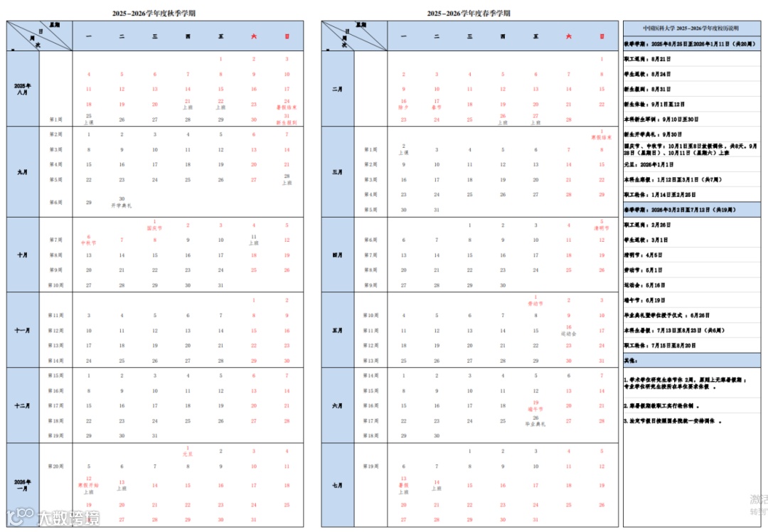This screenshot has width=768, height=532.
Task: Click '第20周' week label in autumn calendar
Action: click(56, 467)
